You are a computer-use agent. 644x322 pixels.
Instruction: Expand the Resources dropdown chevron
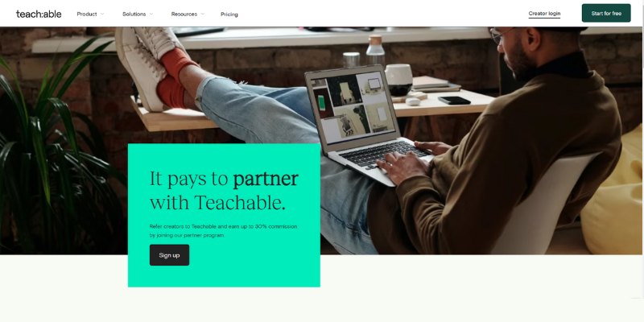click(x=203, y=14)
